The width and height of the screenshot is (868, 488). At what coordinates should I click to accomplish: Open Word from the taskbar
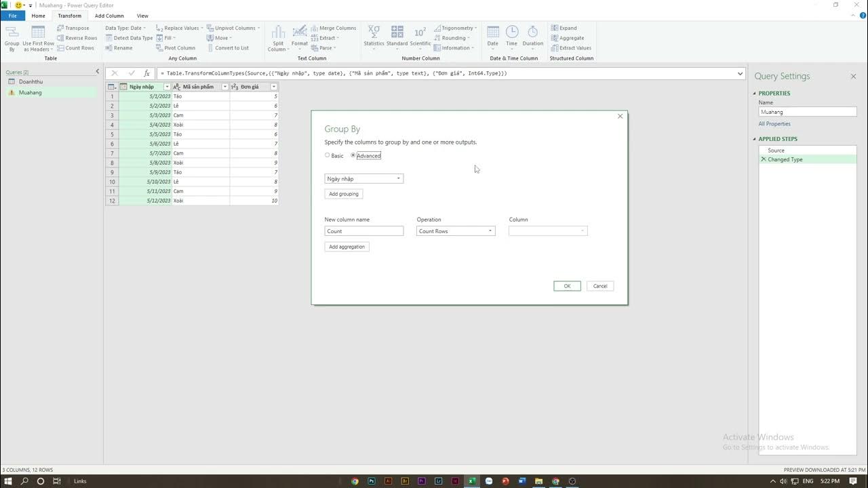pos(522,481)
